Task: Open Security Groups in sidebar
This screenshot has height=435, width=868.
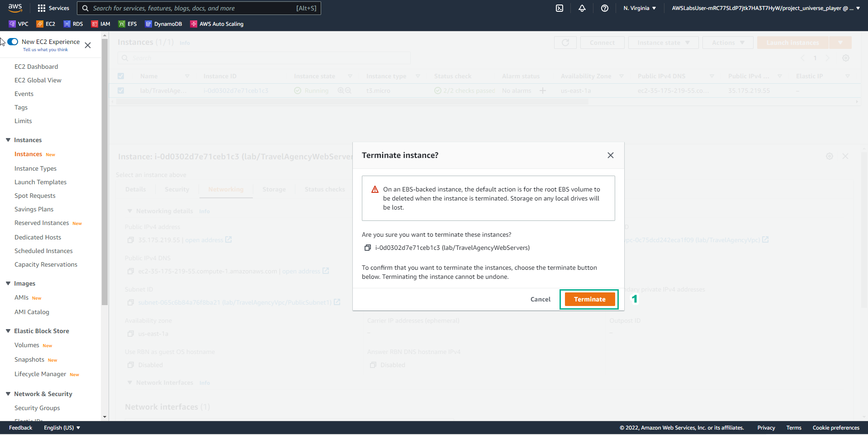Action: click(37, 408)
